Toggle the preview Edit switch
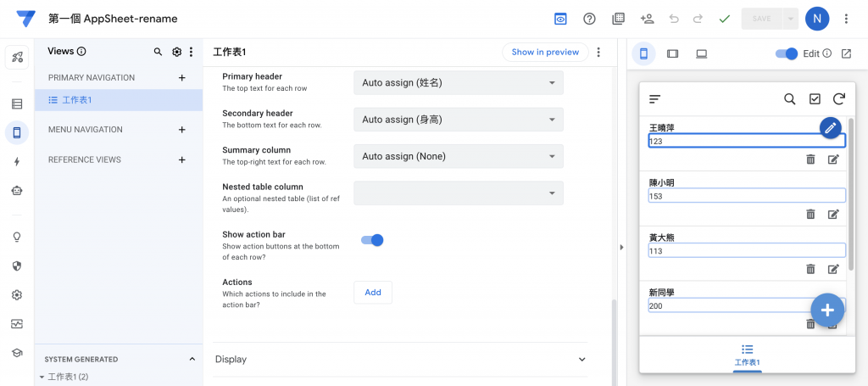Screen dimensions: 868x386 click(x=787, y=53)
